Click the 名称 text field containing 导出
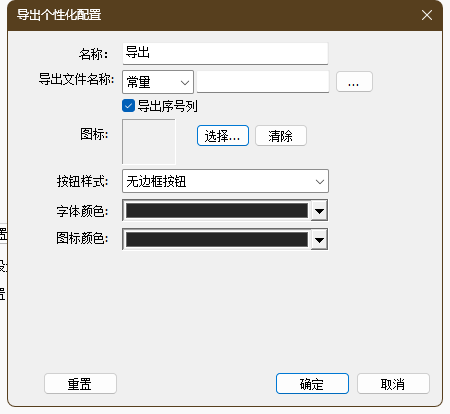The height and width of the screenshot is (414, 450). coord(225,53)
